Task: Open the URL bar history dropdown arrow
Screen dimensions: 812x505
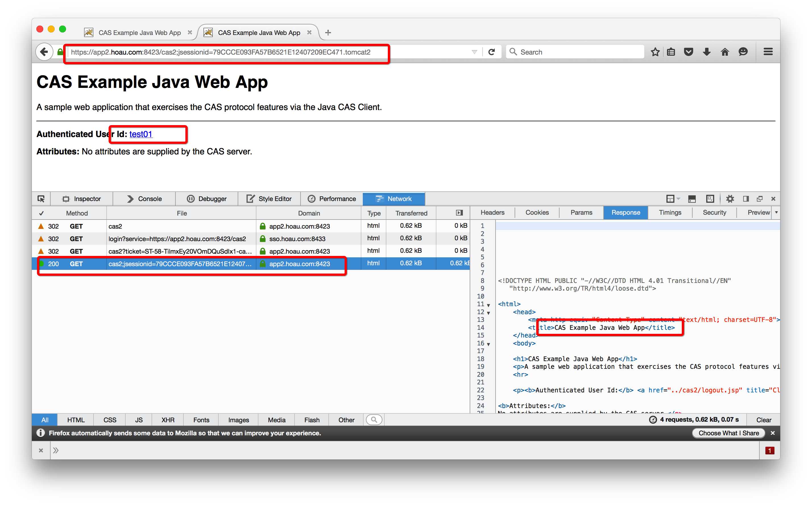Action: click(x=474, y=52)
